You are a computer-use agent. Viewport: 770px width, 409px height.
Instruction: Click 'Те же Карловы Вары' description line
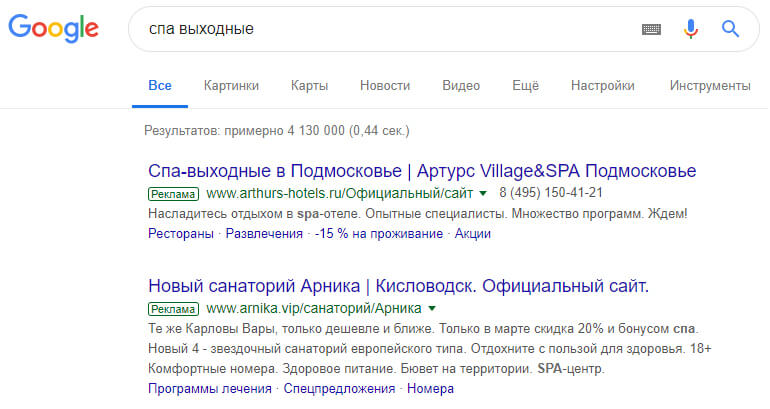coord(423,328)
